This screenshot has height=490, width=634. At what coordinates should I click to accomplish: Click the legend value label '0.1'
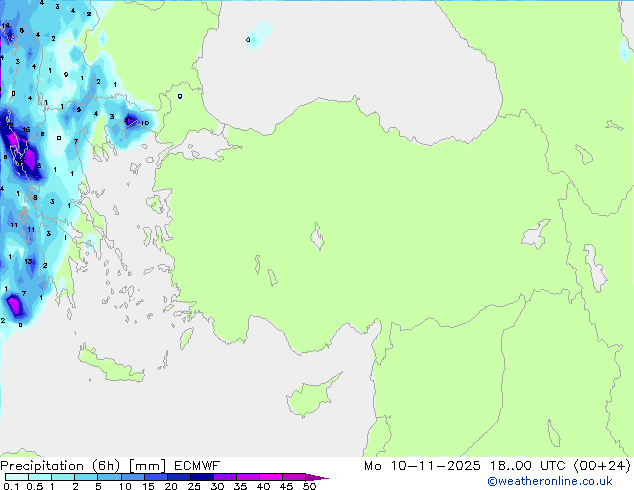(x=11, y=486)
